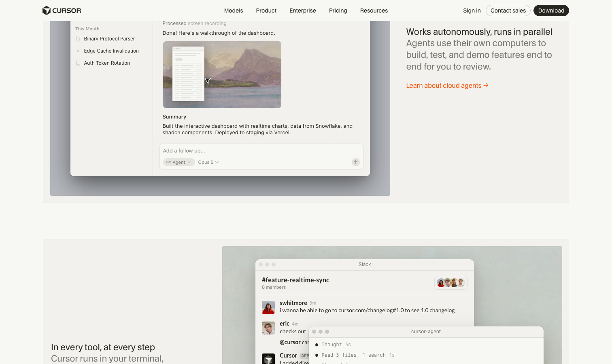
Task: Click the Download button
Action: point(551,11)
